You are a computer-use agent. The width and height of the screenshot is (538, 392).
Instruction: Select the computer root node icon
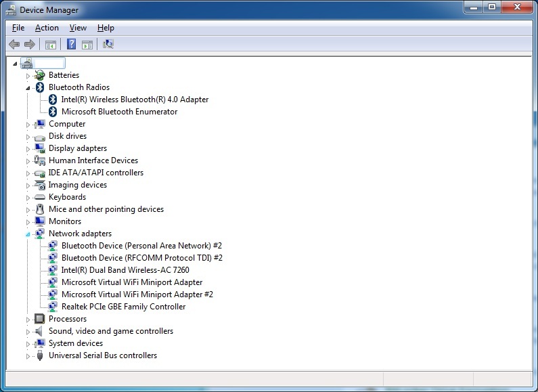tap(27, 63)
